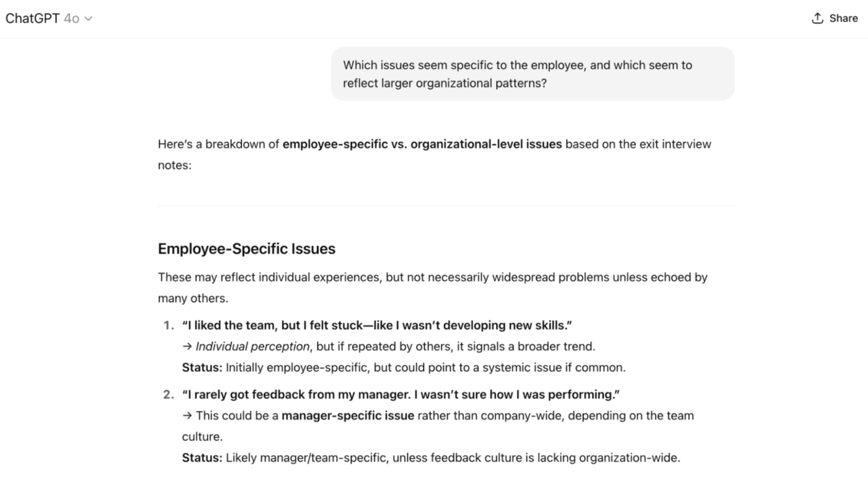Image resolution: width=868 pixels, height=478 pixels.
Task: Click the second "Status:" label about manager/team-specific
Action: 201,458
